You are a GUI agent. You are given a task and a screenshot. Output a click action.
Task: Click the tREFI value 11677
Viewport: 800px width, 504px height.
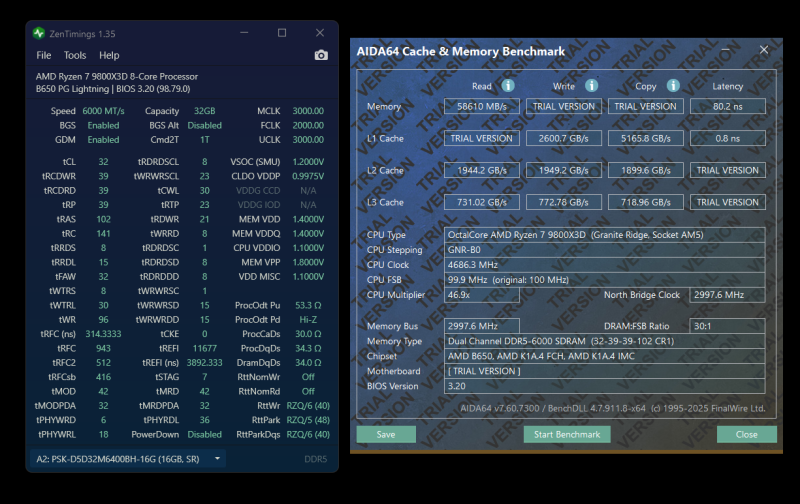[x=205, y=348]
